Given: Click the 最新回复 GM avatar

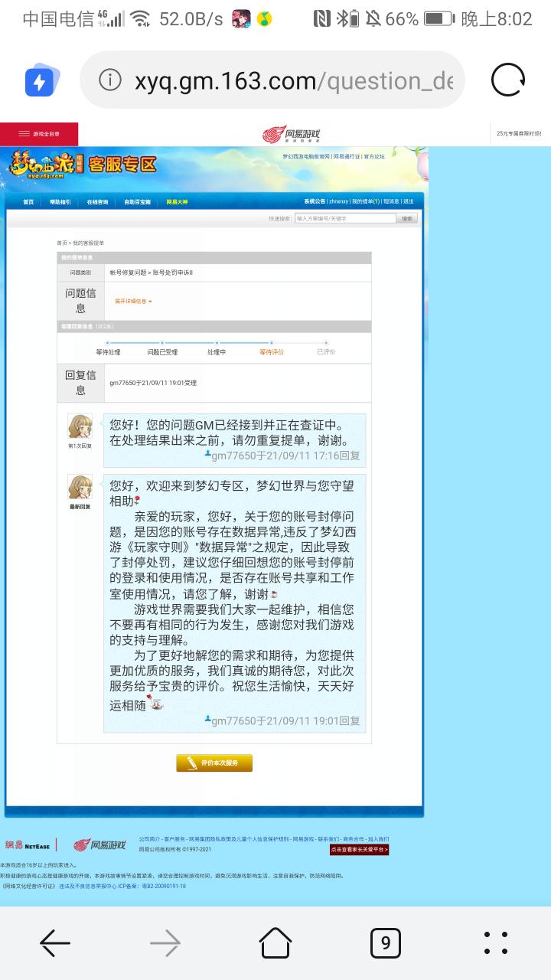Looking at the screenshot, I should pyautogui.click(x=80, y=487).
